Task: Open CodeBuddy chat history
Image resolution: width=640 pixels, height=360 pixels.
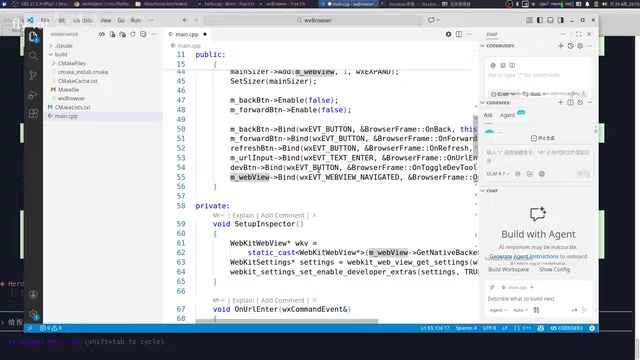Action: (x=571, y=46)
